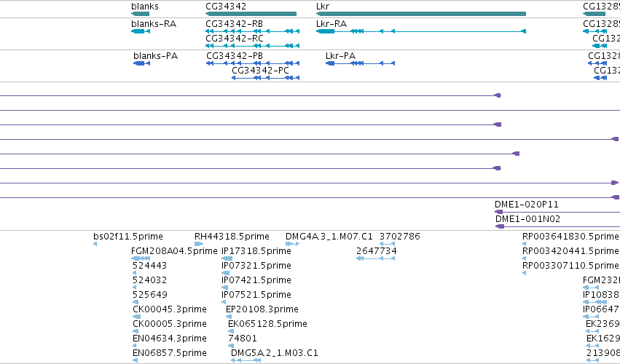Select the 524032 EST arrow
Viewport: 620px width, 364px height.
tap(135, 288)
